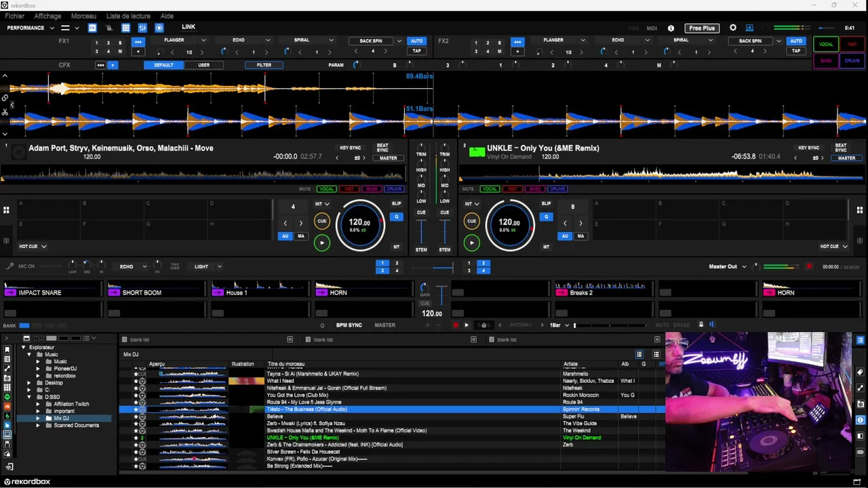868x488 pixels.
Task: Open the Liste de lecture menu
Action: 129,16
